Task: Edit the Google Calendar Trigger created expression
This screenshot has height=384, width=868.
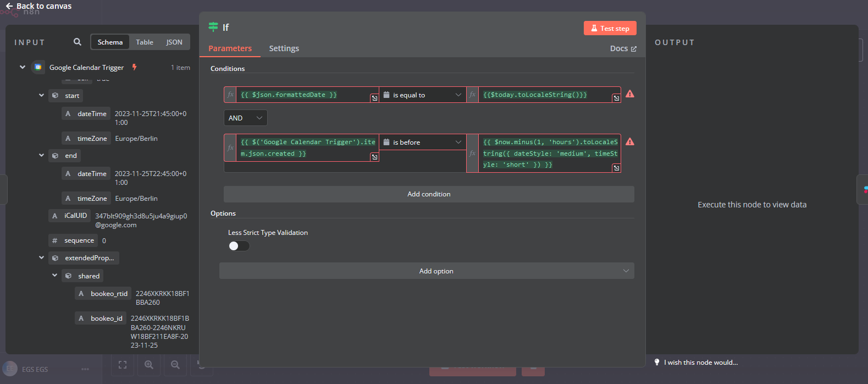Action: click(x=308, y=147)
